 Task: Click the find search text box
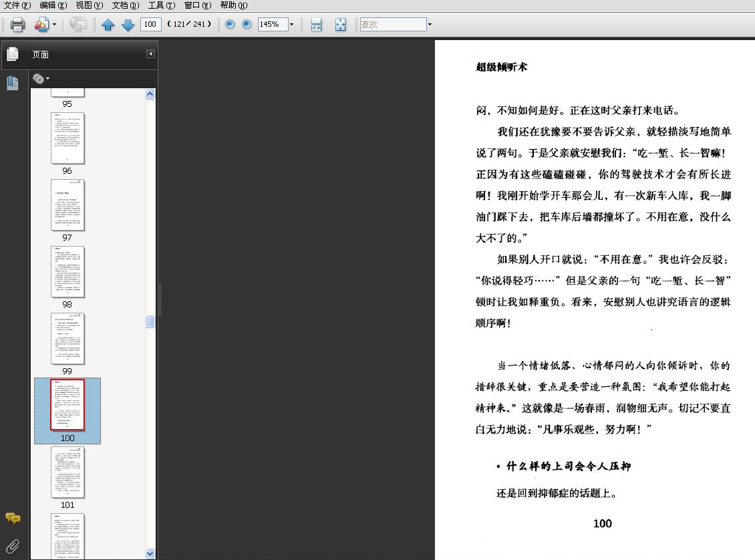[x=393, y=24]
